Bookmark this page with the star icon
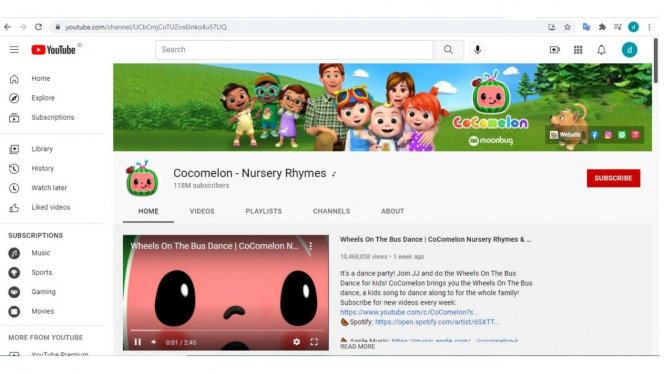665x374 pixels. click(x=567, y=27)
